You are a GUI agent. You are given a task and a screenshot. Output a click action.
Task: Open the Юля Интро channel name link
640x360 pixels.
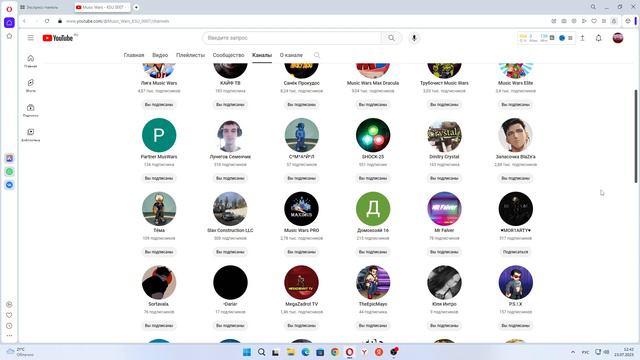tap(444, 304)
